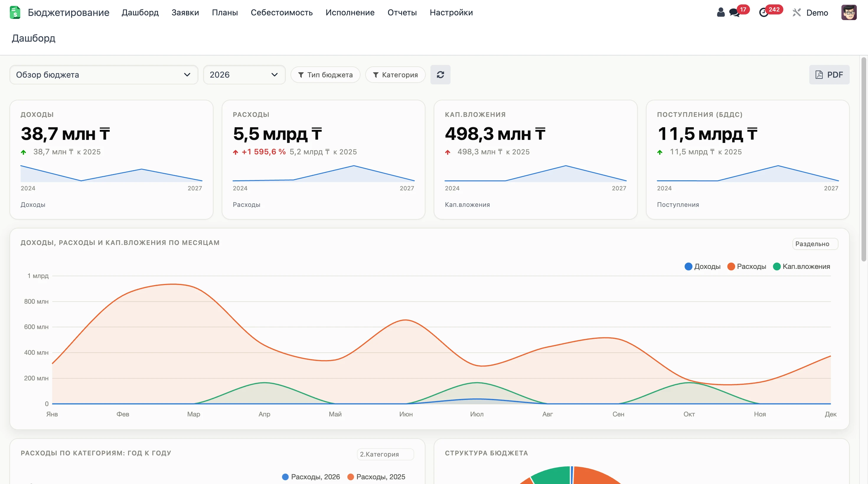Viewport: 868px width, 484px height.
Task: Toggle Кап.вложения series in chart legend
Action: click(x=801, y=266)
